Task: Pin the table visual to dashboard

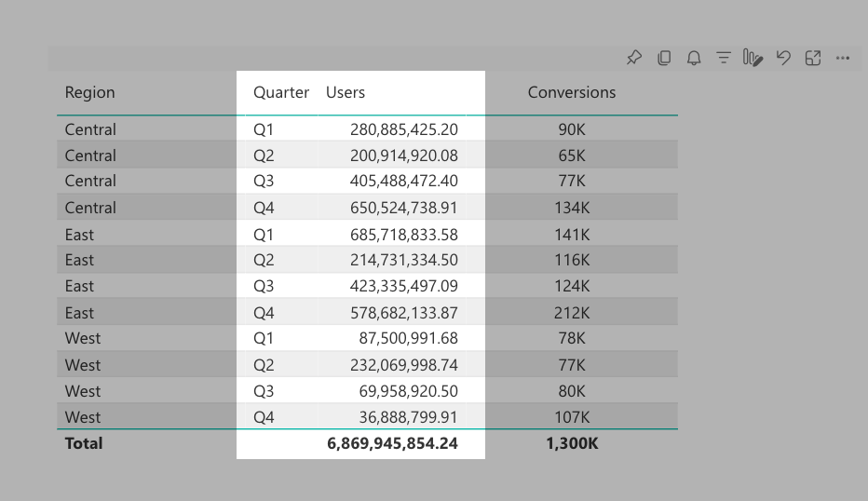Action: tap(634, 58)
